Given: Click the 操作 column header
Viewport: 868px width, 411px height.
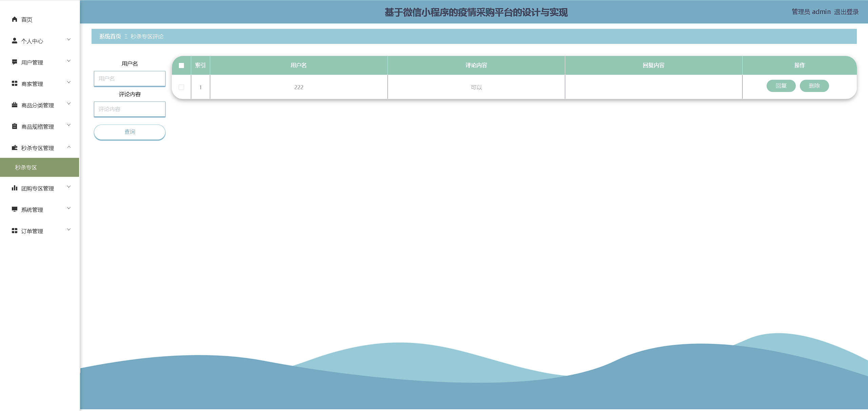Looking at the screenshot, I should point(799,65).
